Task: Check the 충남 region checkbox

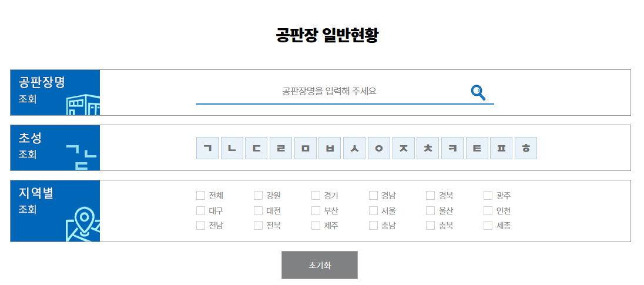Action: [x=373, y=226]
